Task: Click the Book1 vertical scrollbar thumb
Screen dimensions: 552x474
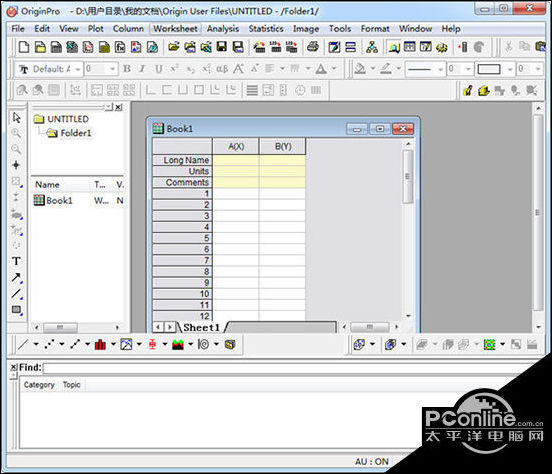Action: (x=408, y=176)
